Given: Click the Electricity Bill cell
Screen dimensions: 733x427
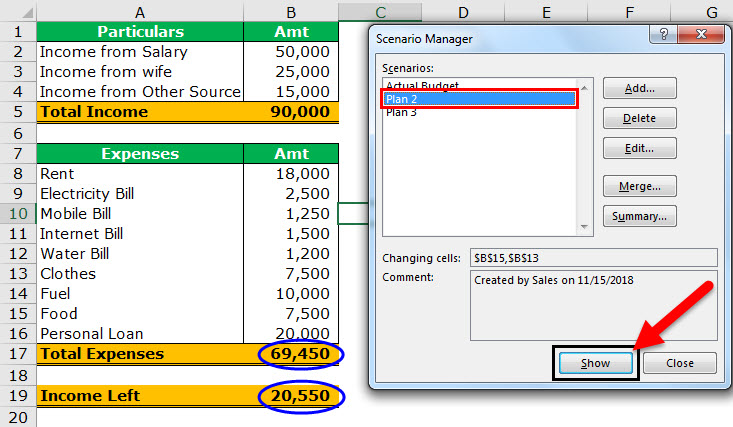Looking at the screenshot, I should 140,194.
